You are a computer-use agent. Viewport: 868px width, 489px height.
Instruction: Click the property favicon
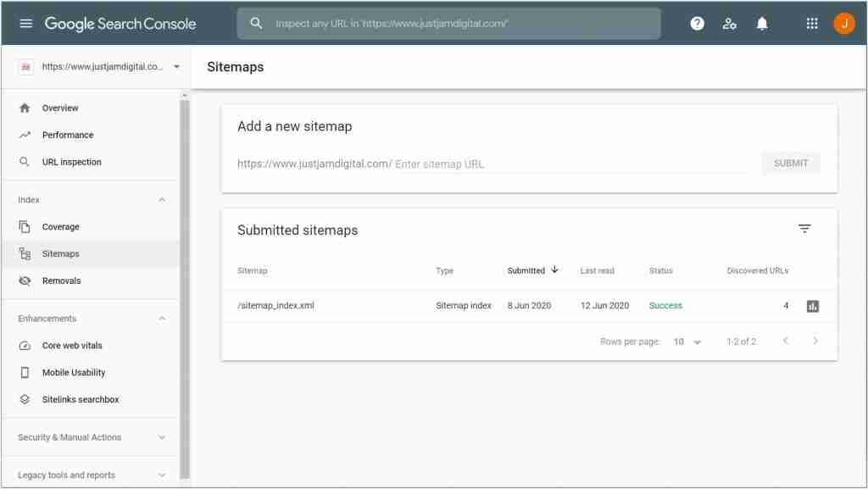(x=25, y=67)
